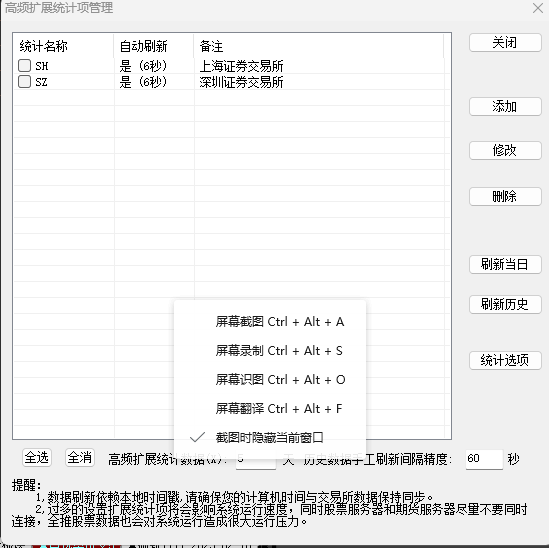Click 是 (6秒) in the SH row
The image size is (549, 548).
[143, 66]
